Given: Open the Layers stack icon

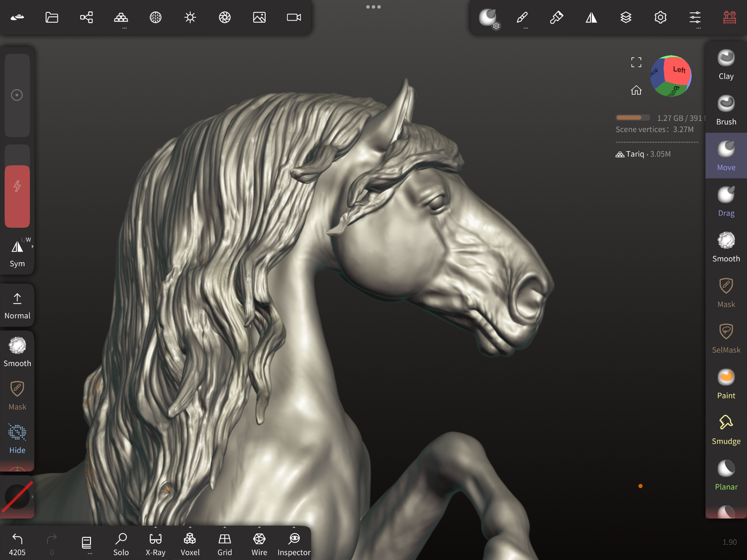Looking at the screenshot, I should tap(626, 18).
